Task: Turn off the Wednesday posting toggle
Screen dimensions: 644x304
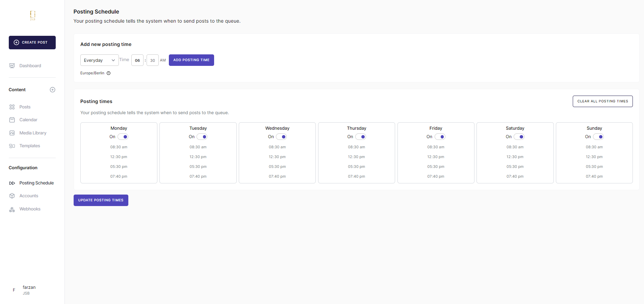Action: (x=281, y=137)
